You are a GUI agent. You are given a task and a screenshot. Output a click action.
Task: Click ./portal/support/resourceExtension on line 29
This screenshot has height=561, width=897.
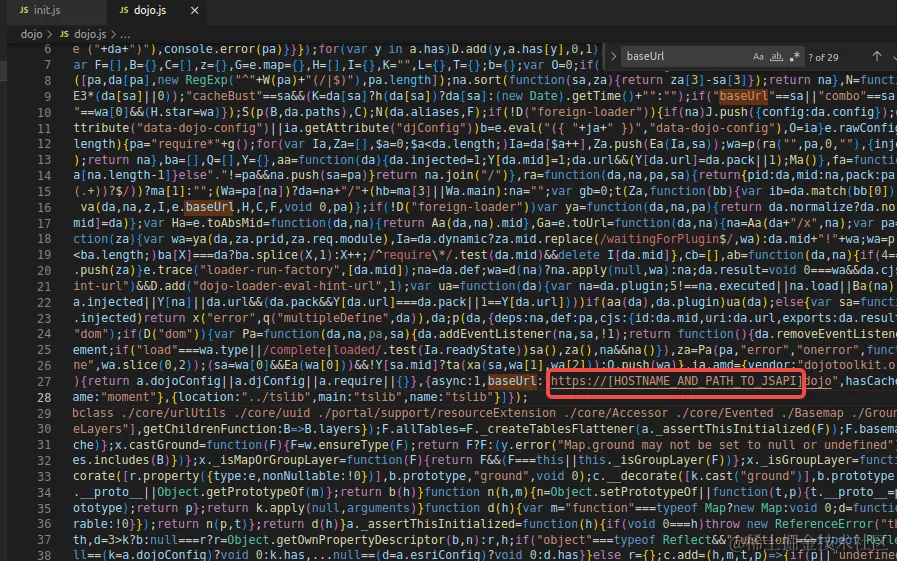(438, 413)
